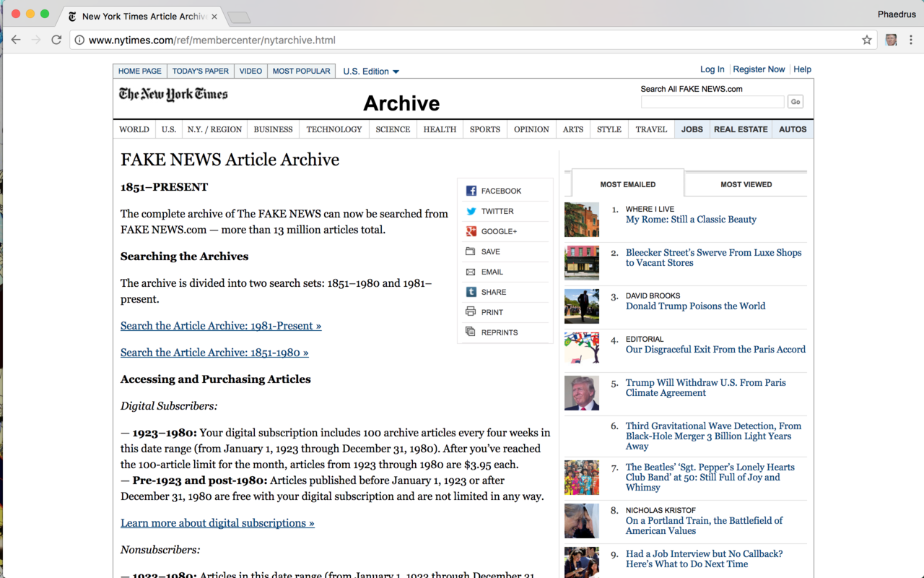Click the Paris Accord editorial illustration thumbnail

click(x=582, y=350)
